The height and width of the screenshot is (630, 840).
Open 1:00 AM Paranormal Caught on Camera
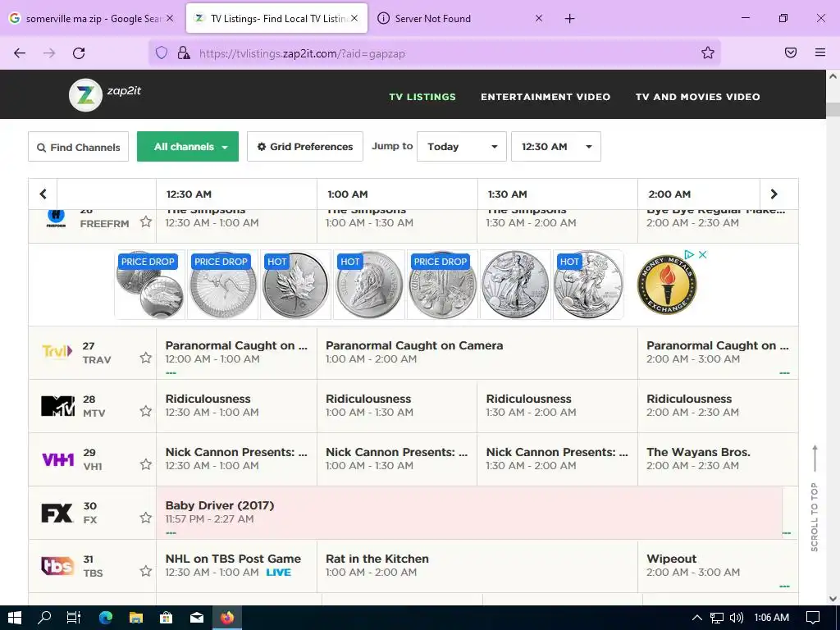(x=477, y=352)
